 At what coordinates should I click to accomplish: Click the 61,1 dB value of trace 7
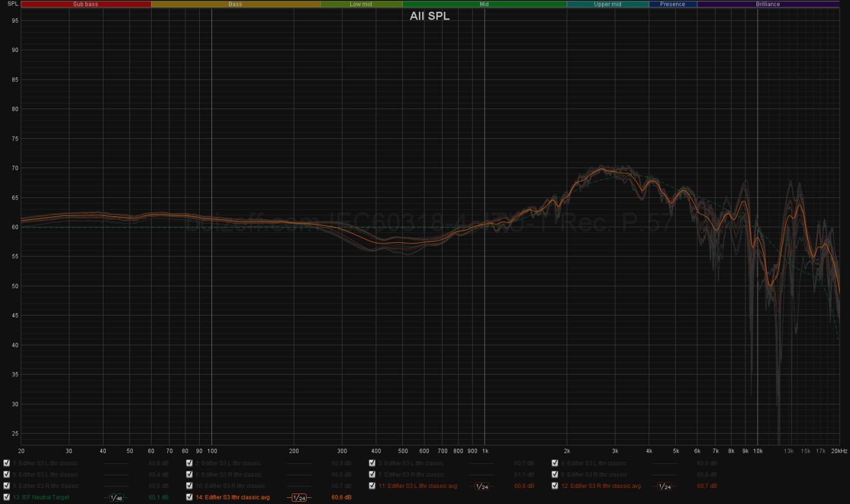(524, 475)
